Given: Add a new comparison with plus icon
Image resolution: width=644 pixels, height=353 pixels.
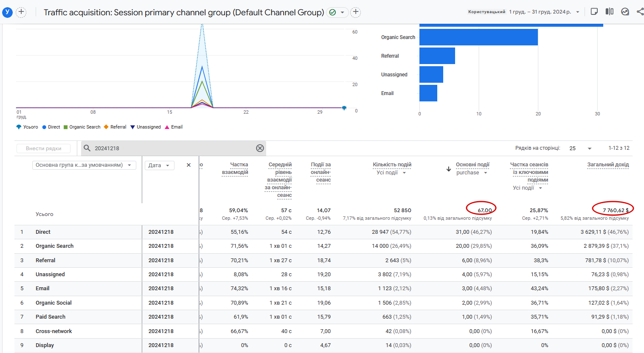Looking at the screenshot, I should (x=21, y=12).
